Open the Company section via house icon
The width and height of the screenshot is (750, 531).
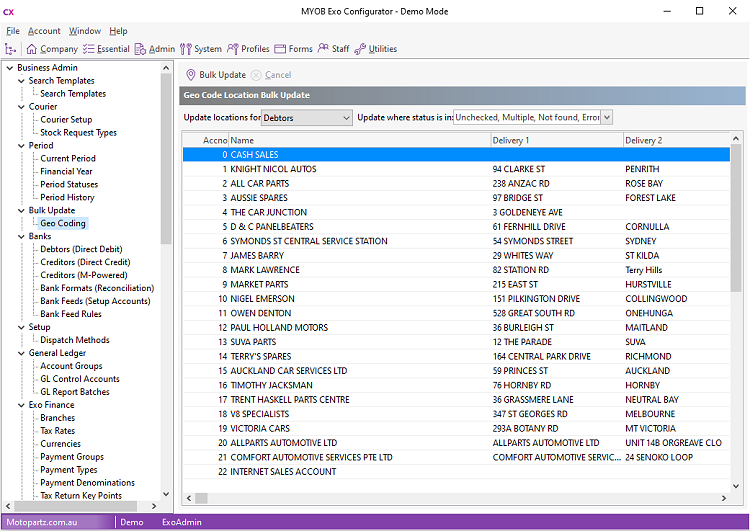coord(32,49)
